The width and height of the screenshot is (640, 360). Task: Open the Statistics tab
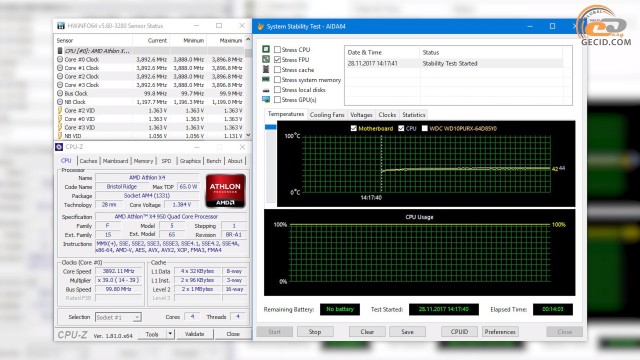click(413, 115)
